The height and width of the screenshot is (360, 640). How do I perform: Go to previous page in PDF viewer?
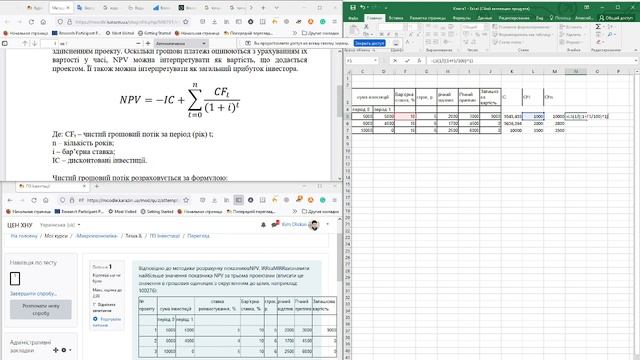[25, 43]
